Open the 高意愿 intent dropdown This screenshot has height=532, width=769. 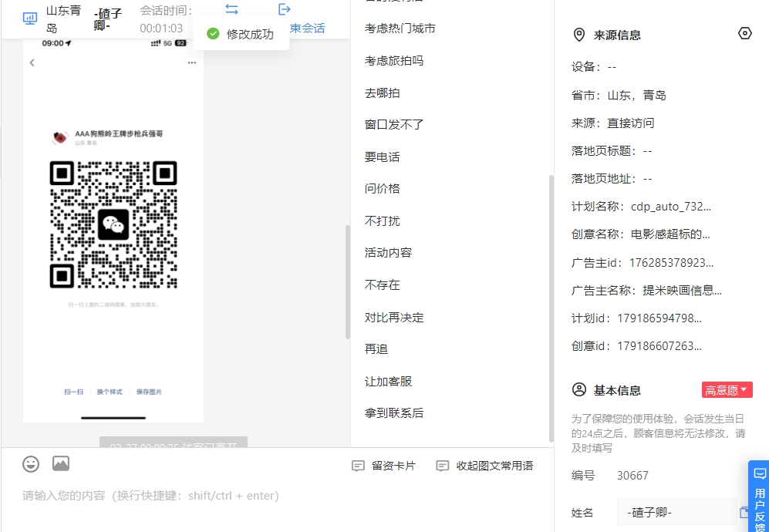point(727,390)
